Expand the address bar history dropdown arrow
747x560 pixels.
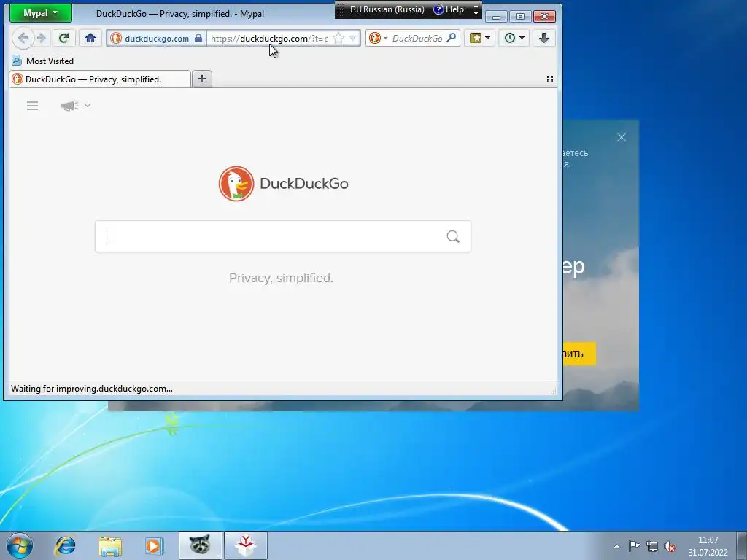pyautogui.click(x=353, y=38)
